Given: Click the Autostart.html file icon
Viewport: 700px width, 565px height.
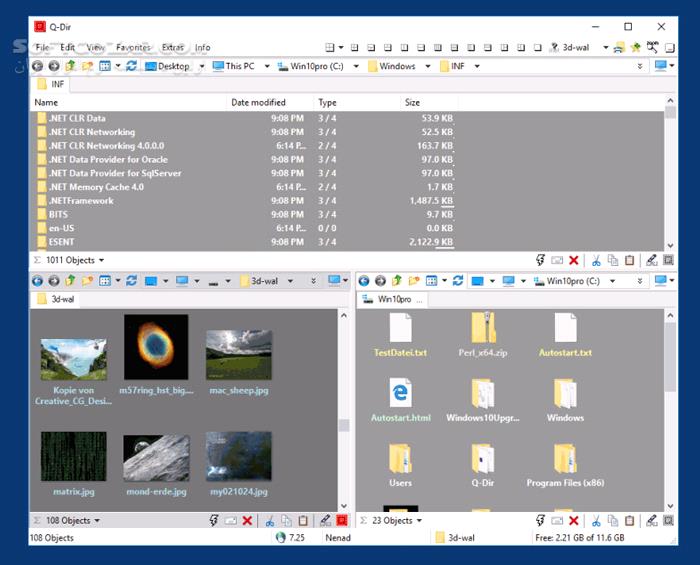Looking at the screenshot, I should pyautogui.click(x=400, y=393).
